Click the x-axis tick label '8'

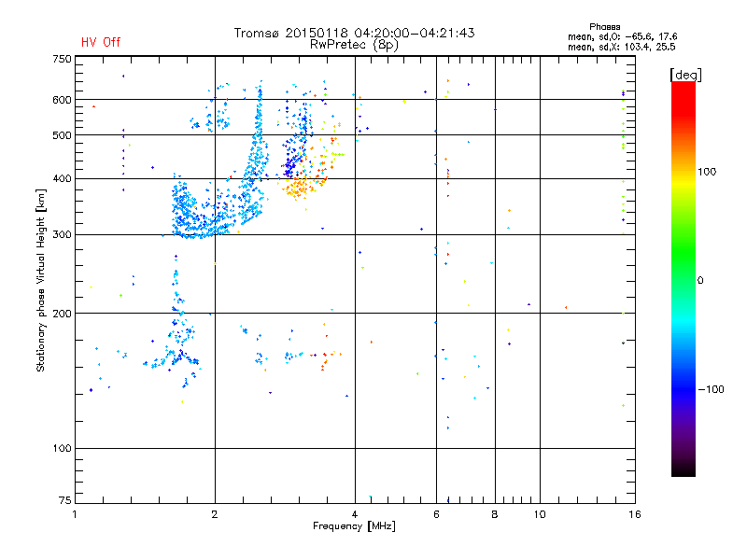pyautogui.click(x=495, y=514)
